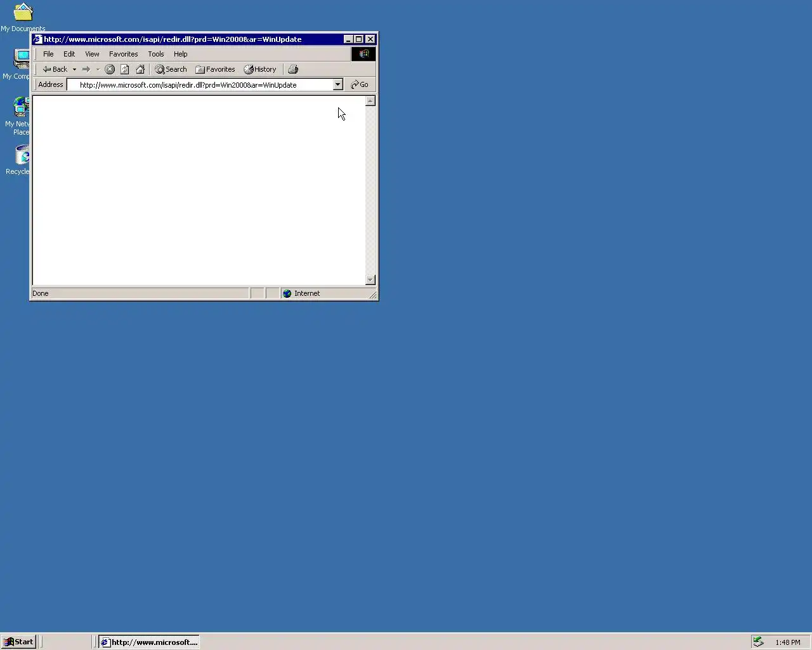Click the page scrollbar up arrow
The image size is (812, 650).
tap(370, 101)
